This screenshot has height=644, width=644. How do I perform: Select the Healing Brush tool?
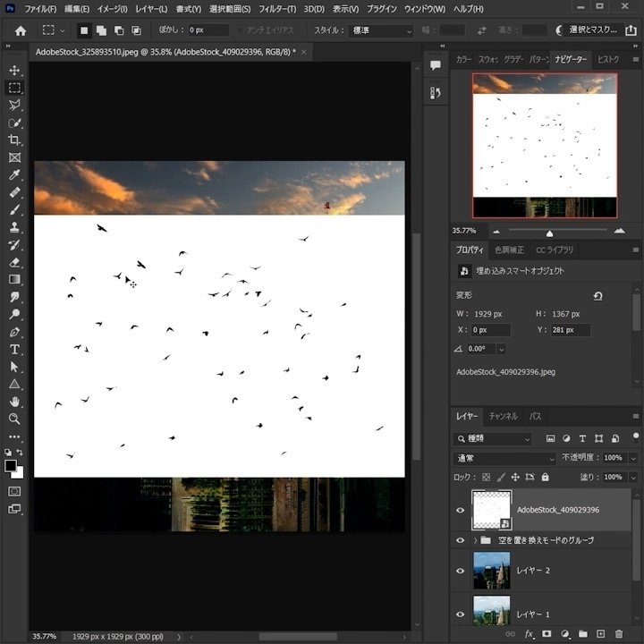(x=15, y=192)
